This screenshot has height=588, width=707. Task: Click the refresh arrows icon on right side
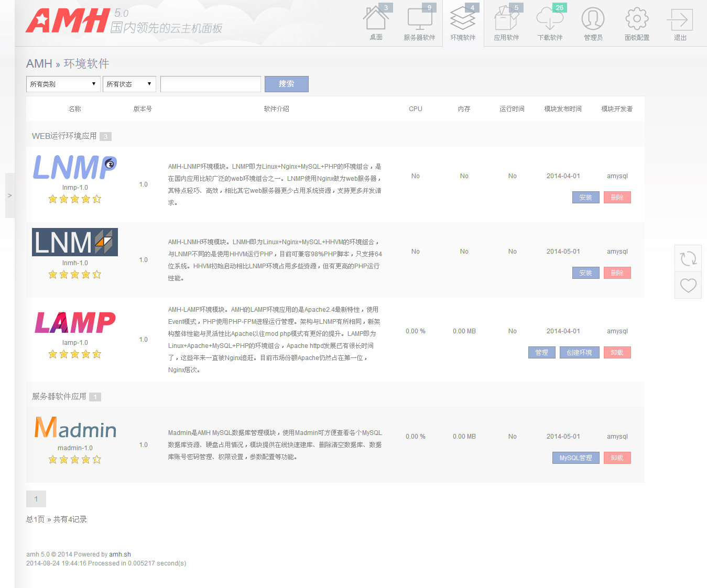point(688,258)
